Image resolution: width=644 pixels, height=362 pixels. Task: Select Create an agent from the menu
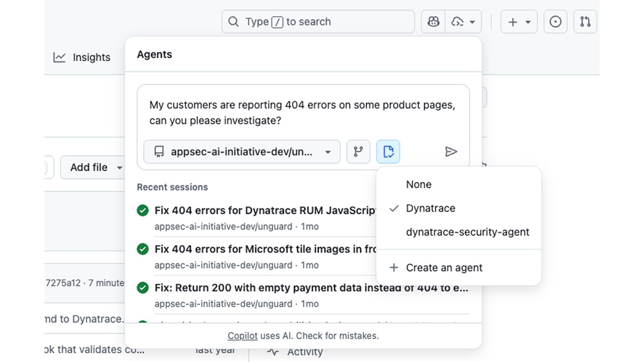444,267
